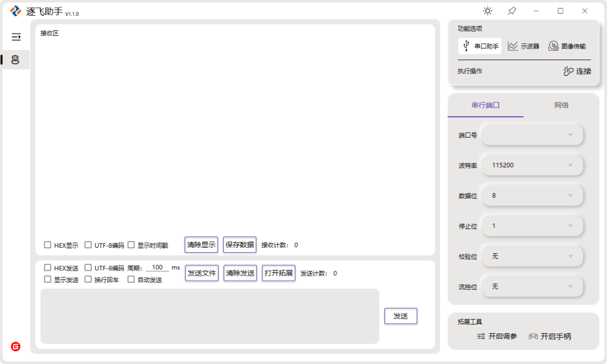Click the 清除显示 clear display button
Image resolution: width=607 pixels, height=364 pixels.
pyautogui.click(x=201, y=244)
